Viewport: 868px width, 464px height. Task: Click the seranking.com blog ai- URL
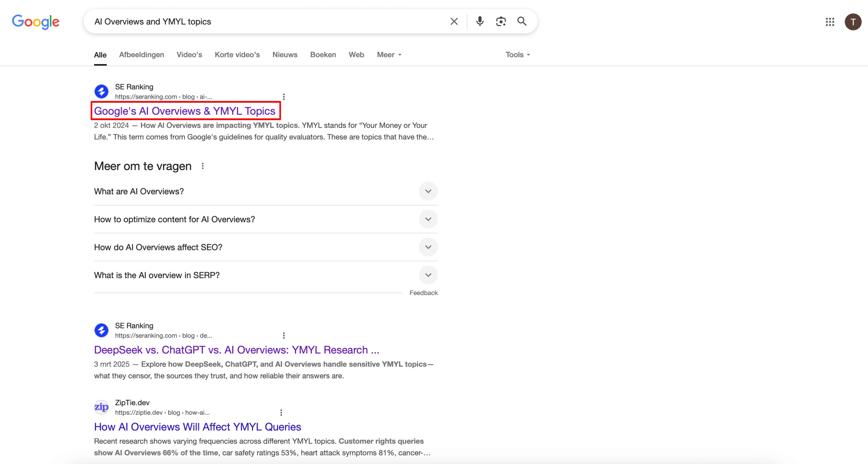(x=163, y=97)
